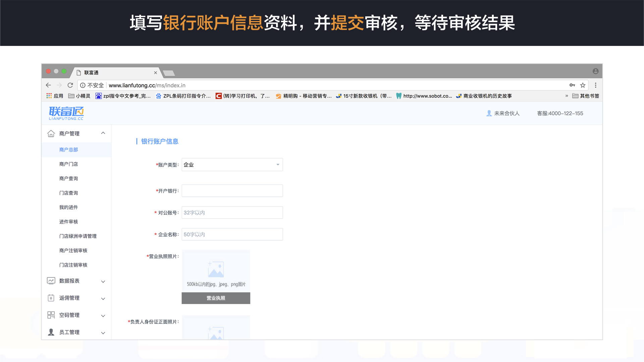Select the 联富通 browser tab

116,72
